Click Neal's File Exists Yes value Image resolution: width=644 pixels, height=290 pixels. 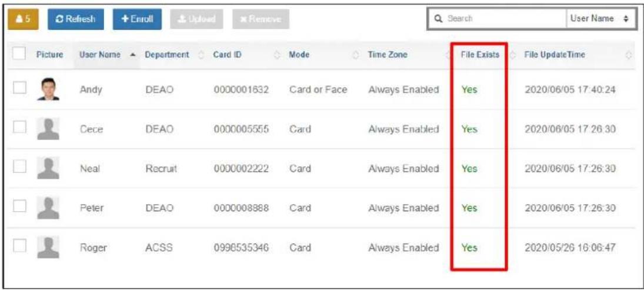click(x=469, y=169)
